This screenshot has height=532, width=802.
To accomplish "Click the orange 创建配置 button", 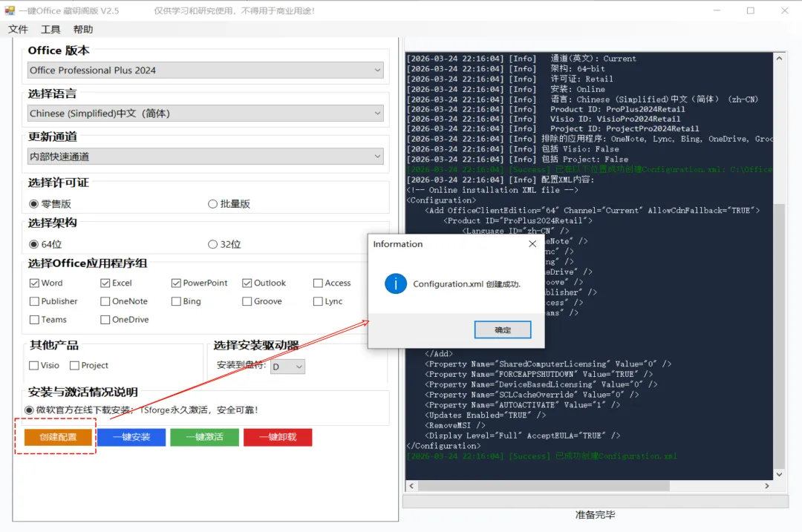I will [58, 437].
